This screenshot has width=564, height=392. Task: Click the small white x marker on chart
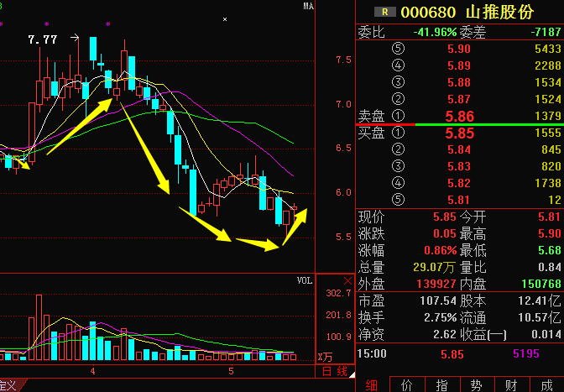(x=224, y=18)
